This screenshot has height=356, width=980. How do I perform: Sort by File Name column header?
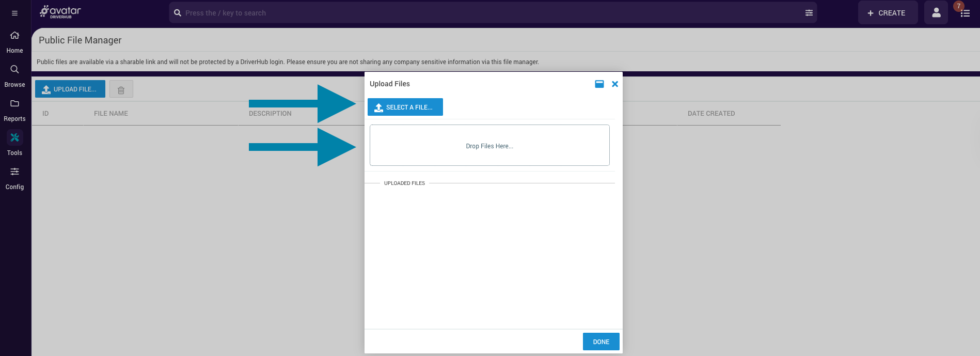(111, 114)
